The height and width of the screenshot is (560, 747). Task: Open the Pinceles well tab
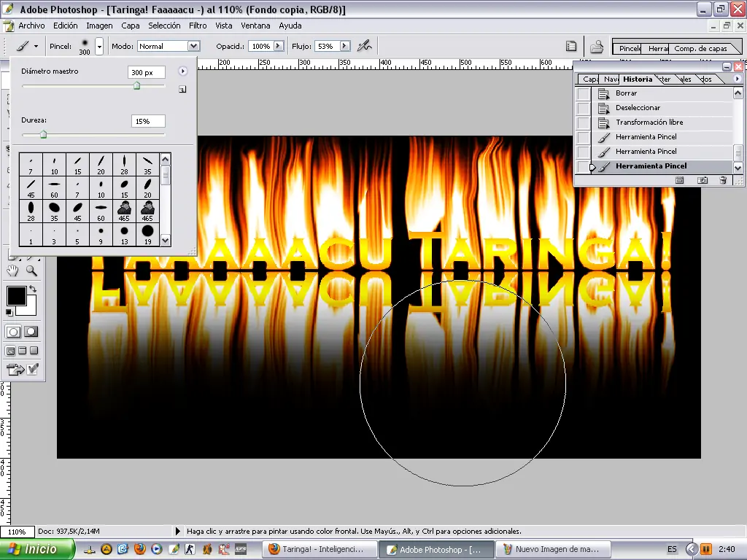click(629, 49)
